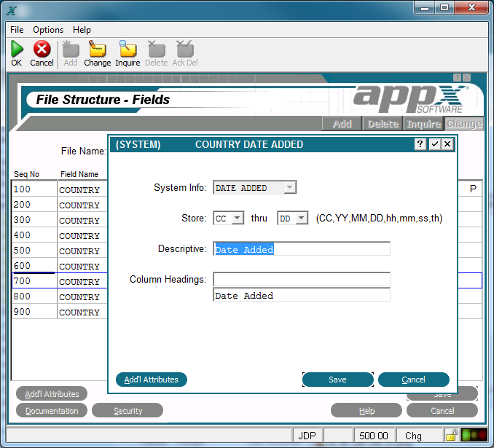The image size is (494, 448).
Task: Open the Options menu
Action: (48, 30)
